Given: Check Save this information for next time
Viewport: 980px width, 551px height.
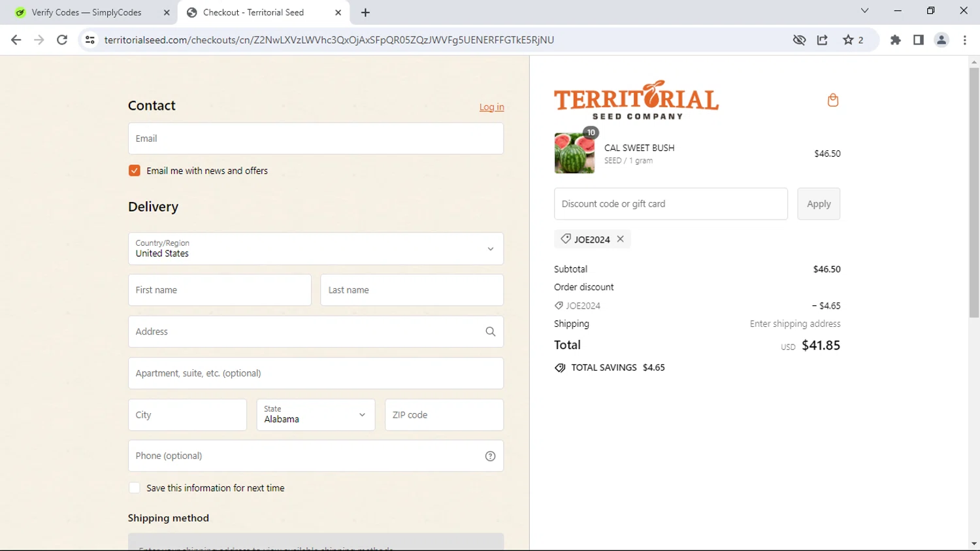Looking at the screenshot, I should pyautogui.click(x=135, y=488).
